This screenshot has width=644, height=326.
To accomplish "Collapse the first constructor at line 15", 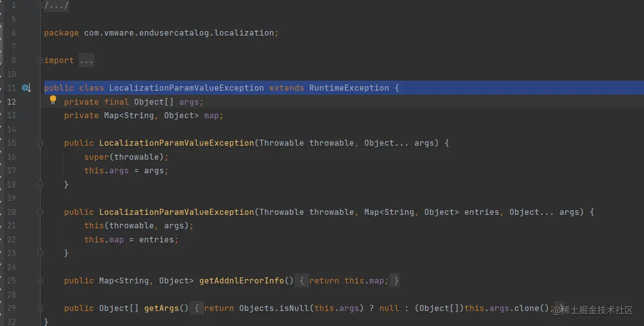I will pos(40,143).
